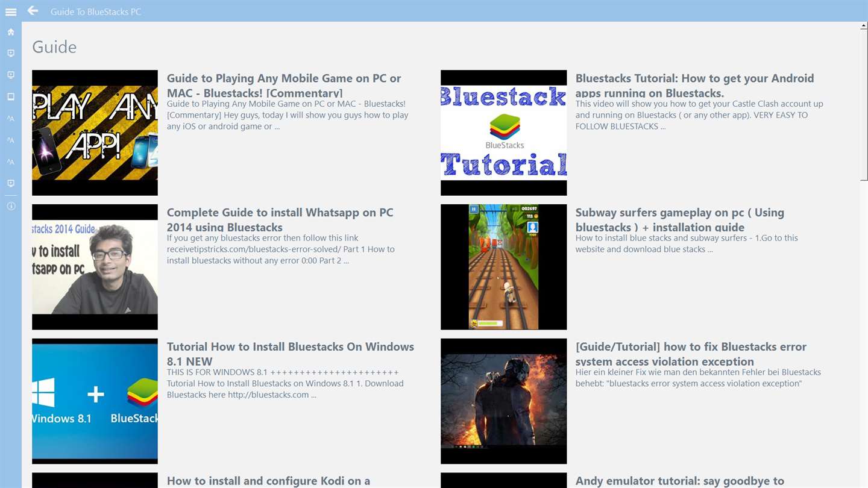868x488 pixels.
Task: Open "Subway surfers gameplay on pc" title
Action: coord(680,220)
